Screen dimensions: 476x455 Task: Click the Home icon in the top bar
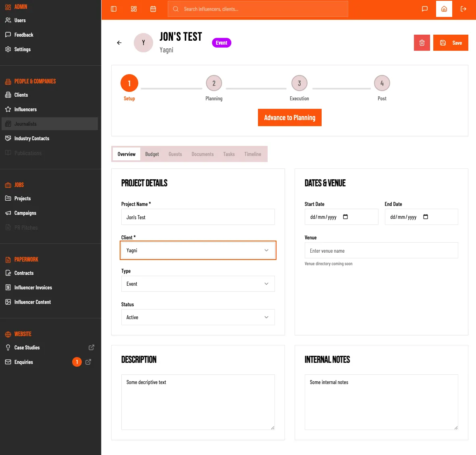coord(444,8)
